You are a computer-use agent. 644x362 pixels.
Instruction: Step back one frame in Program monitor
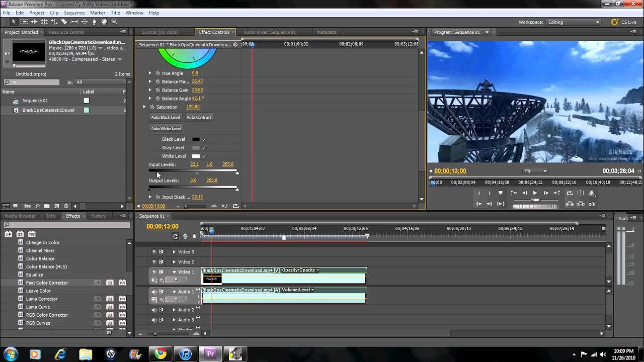(525, 193)
